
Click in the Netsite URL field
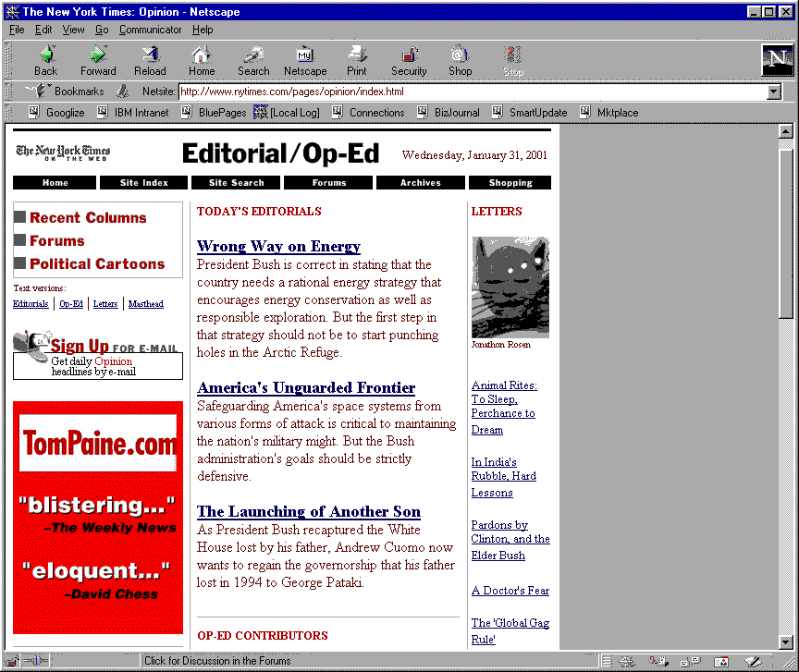(473, 92)
